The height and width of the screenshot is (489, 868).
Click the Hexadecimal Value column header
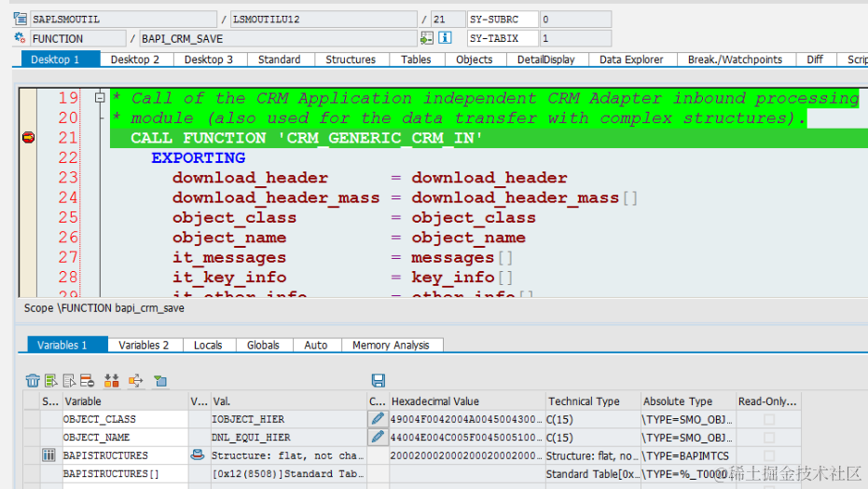coord(467,401)
